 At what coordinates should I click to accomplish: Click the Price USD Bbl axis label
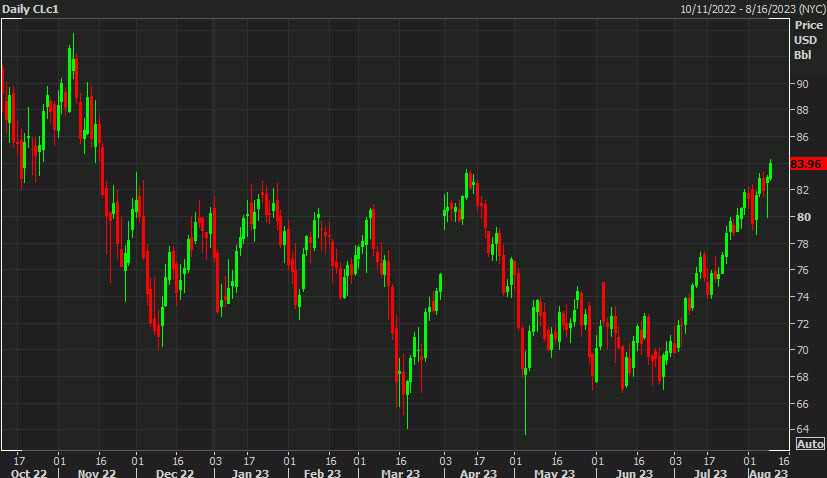[809, 40]
